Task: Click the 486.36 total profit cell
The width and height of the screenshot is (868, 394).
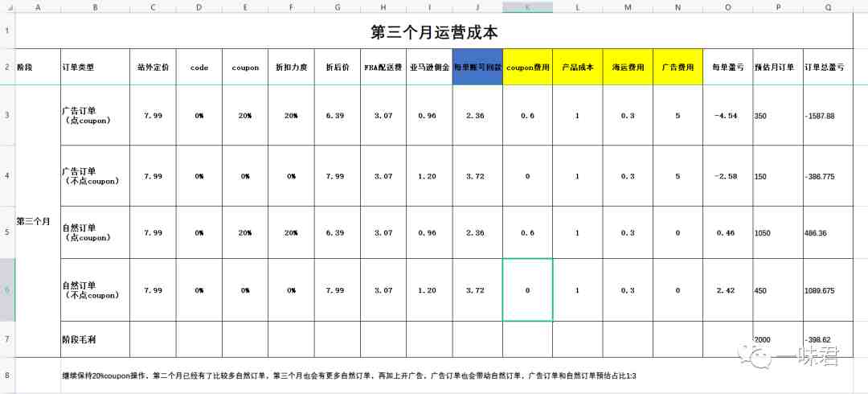Action: coord(828,232)
